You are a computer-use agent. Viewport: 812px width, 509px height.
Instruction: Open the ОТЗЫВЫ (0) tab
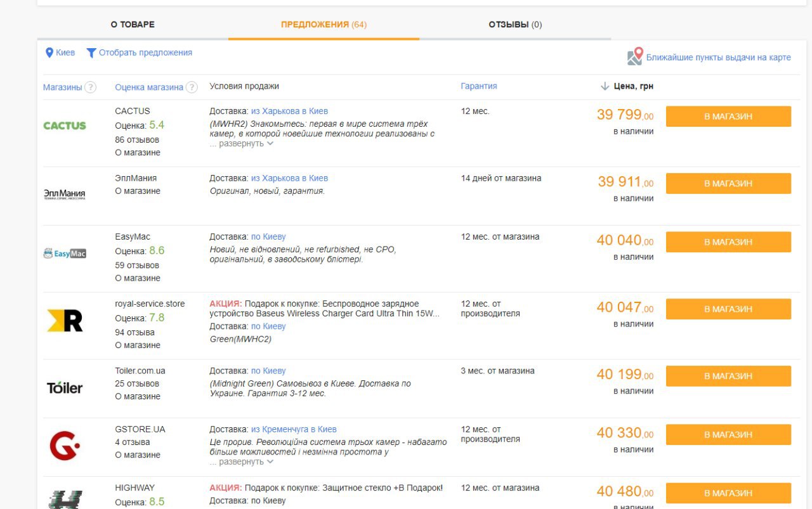click(x=515, y=25)
